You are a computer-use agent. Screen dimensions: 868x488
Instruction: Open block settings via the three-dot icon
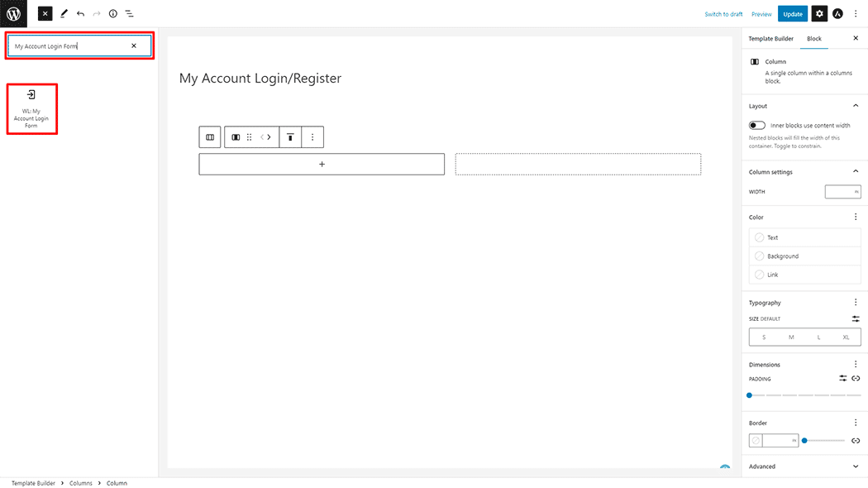pos(312,136)
